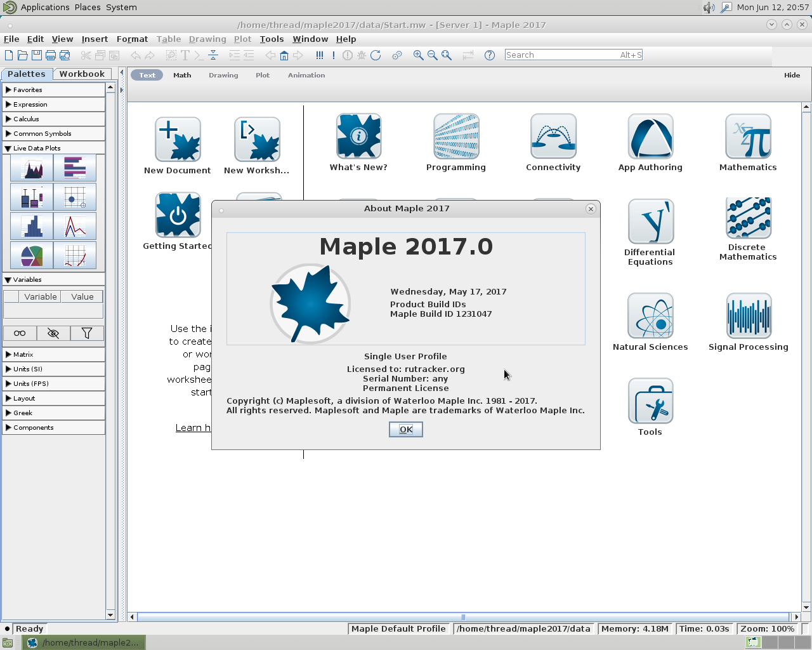Click the Zoom Out magnifier icon

(433, 55)
